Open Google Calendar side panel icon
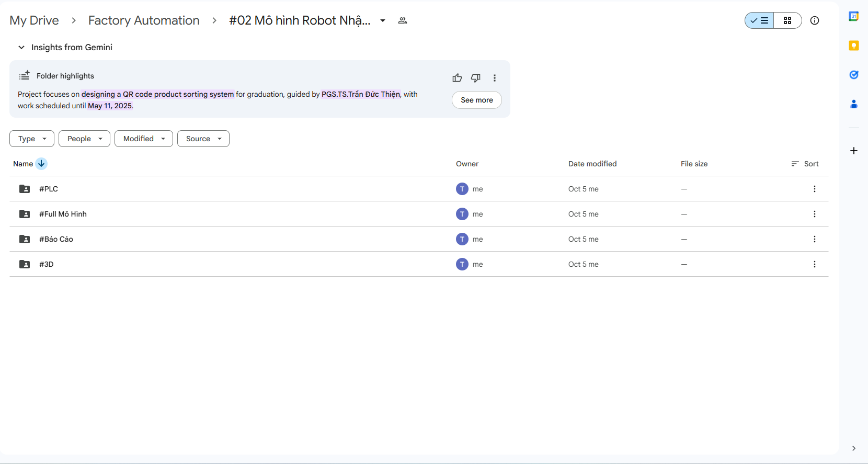This screenshot has width=868, height=464. click(x=853, y=16)
